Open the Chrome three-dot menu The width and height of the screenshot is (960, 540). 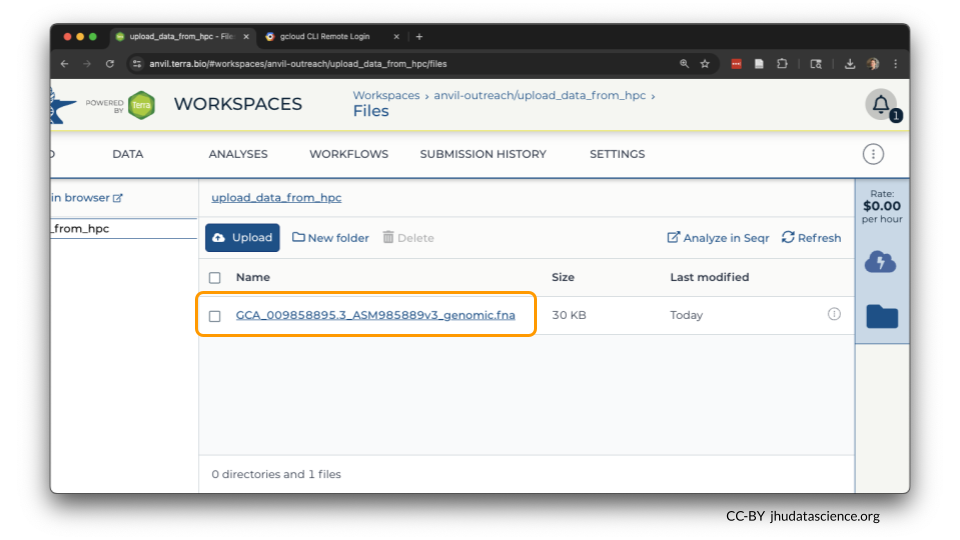896,64
